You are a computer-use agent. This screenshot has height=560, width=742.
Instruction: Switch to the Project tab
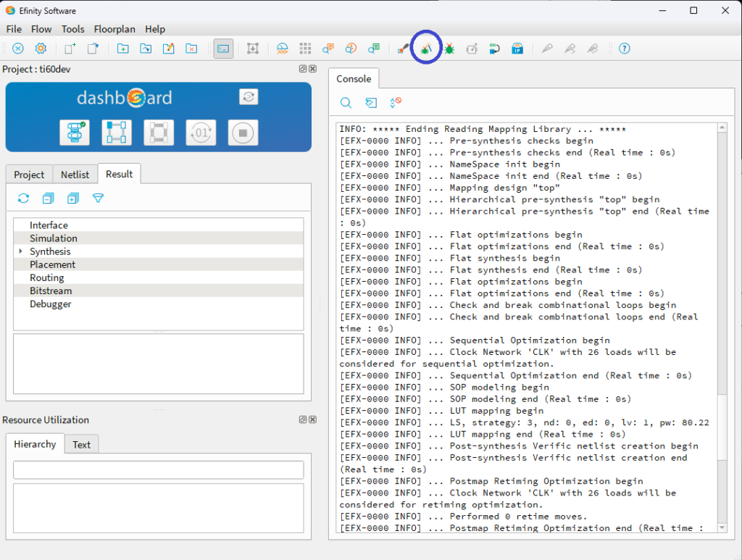29,175
